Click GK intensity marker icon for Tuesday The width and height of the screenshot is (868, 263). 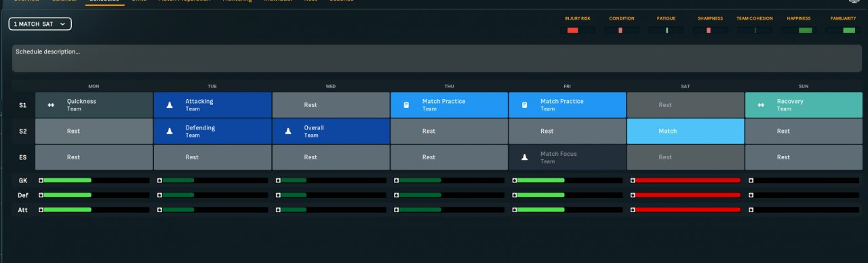(x=159, y=180)
